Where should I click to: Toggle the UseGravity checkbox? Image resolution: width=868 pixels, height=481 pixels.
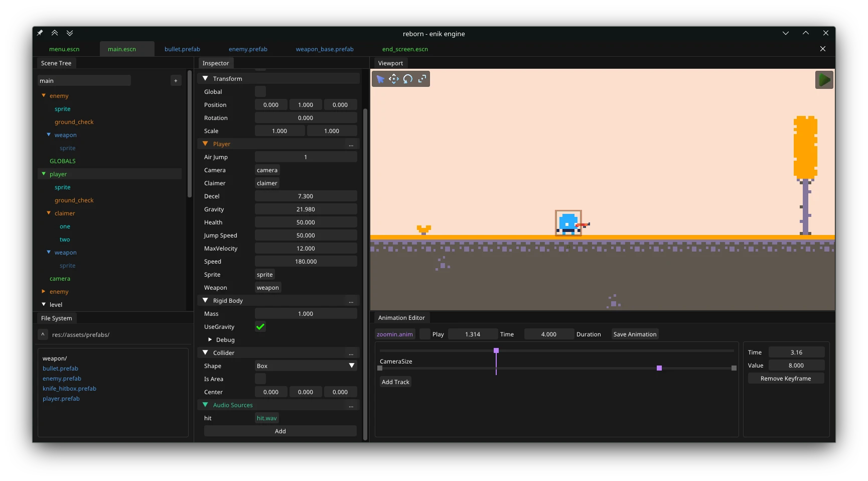point(260,326)
